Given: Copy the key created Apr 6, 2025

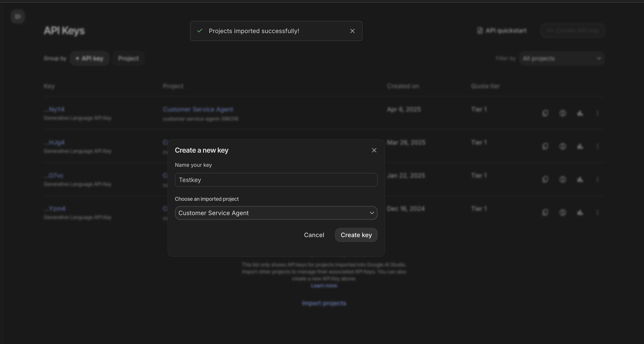Looking at the screenshot, I should pos(545,113).
